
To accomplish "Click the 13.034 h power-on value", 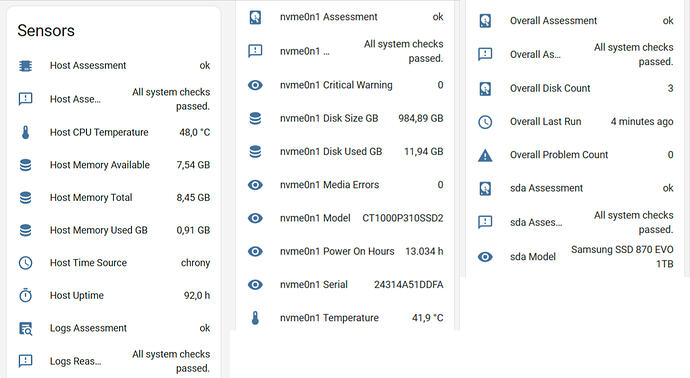I will pyautogui.click(x=424, y=251).
